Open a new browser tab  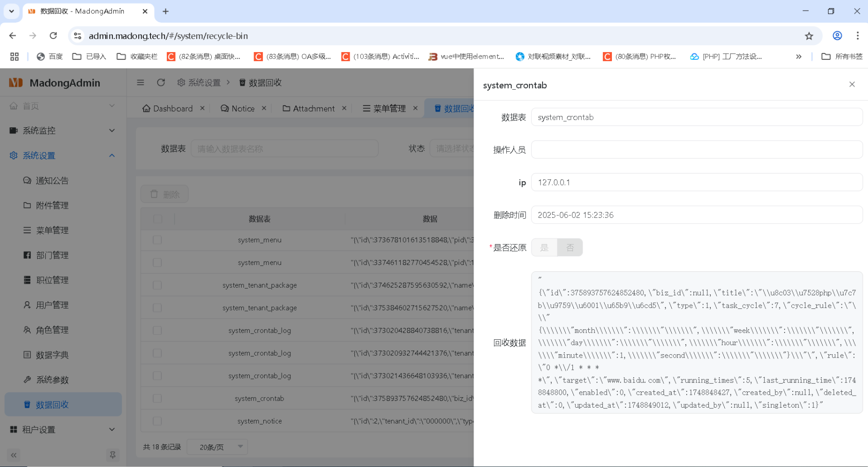click(x=165, y=11)
